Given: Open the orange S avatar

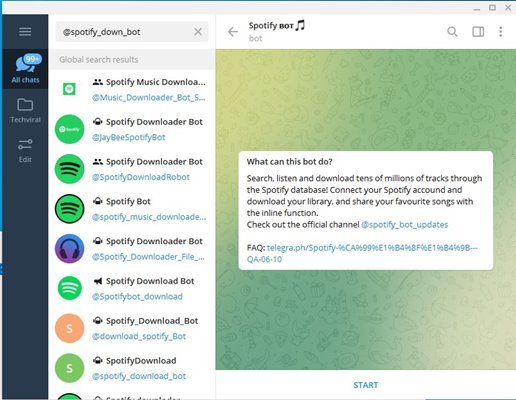Looking at the screenshot, I should click(x=69, y=328).
